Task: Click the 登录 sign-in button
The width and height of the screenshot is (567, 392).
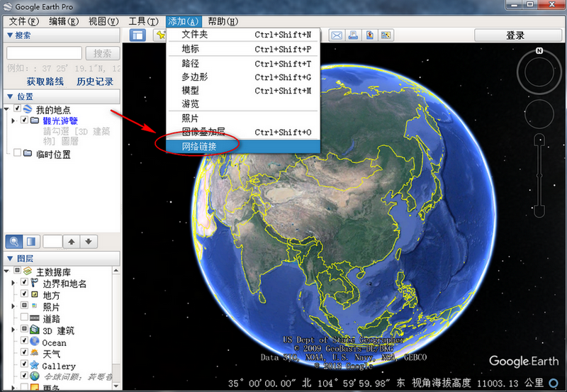Action: (x=515, y=35)
